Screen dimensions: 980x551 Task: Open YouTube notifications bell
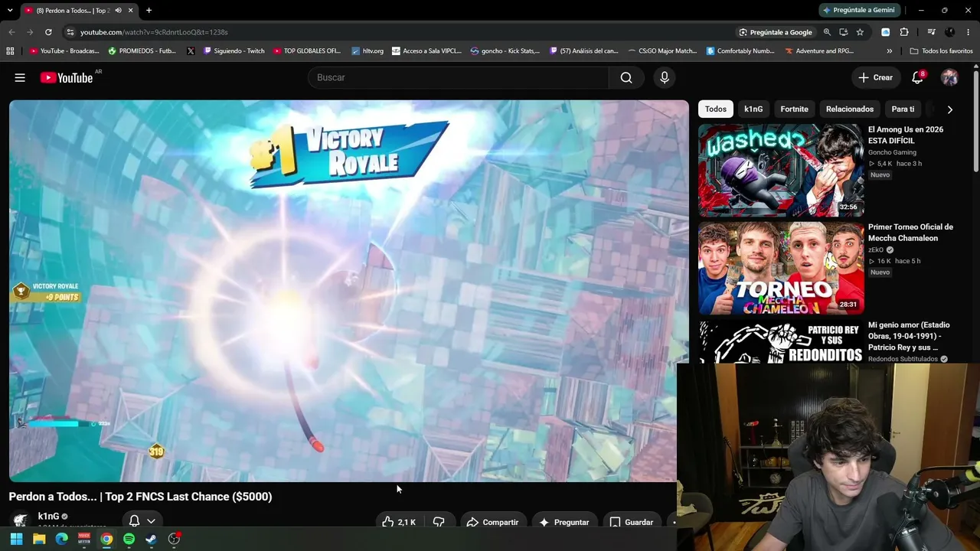pos(917,77)
